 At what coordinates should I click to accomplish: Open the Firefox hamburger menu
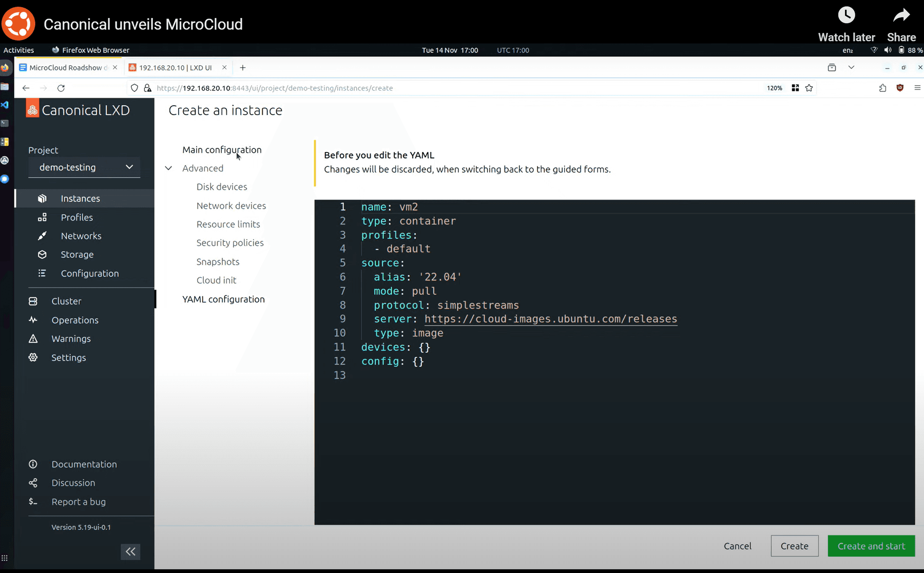918,88
